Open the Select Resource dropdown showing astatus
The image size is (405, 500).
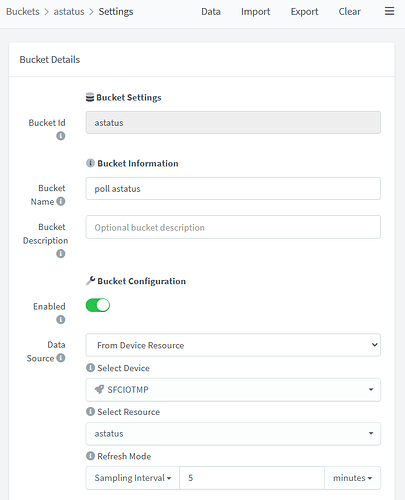point(233,434)
